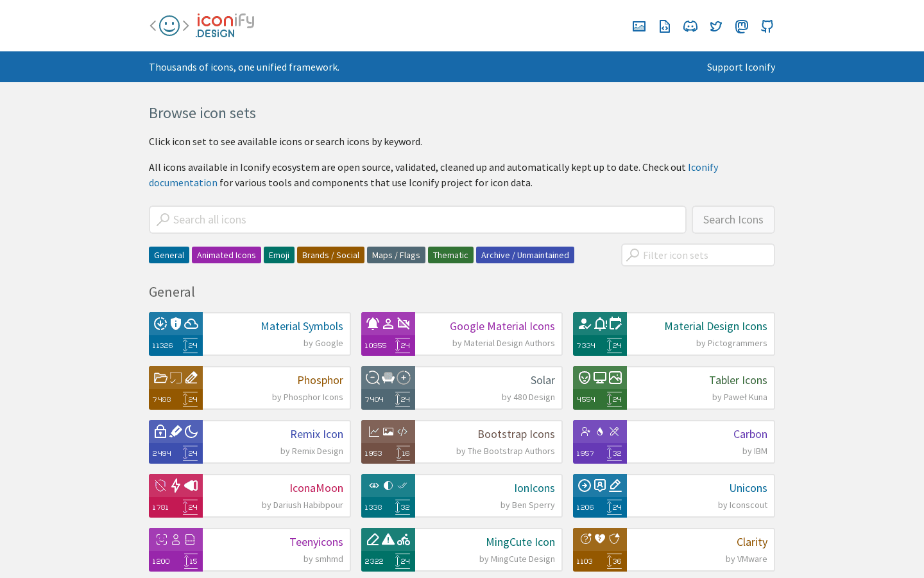Open the Twitter icon link
This screenshot has width=924, height=578.
[x=715, y=26]
